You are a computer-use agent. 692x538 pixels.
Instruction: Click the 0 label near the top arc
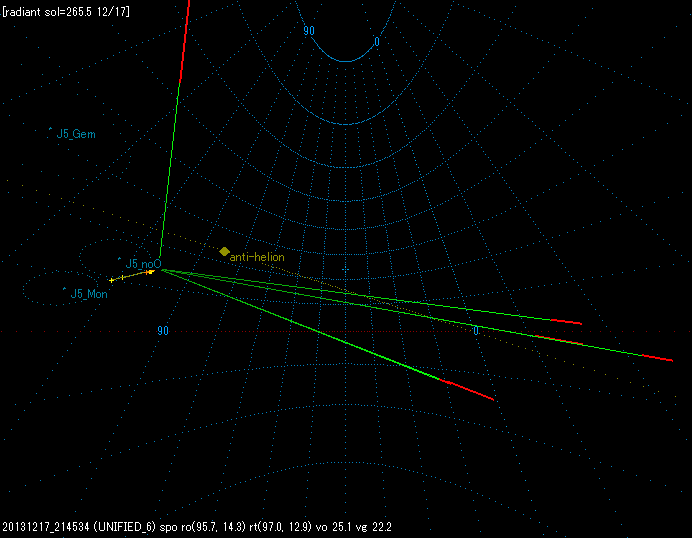376,41
